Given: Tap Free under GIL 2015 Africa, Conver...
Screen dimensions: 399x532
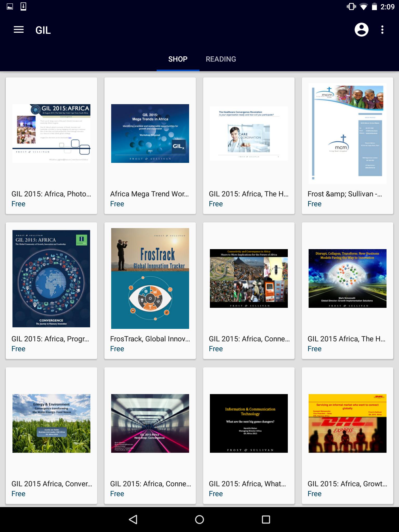Looking at the screenshot, I should pyautogui.click(x=18, y=494).
